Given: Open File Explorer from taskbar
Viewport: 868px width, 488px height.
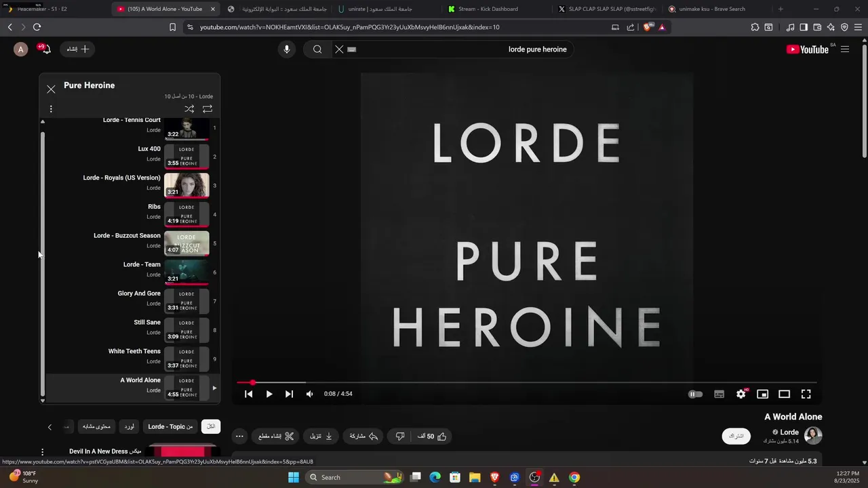Looking at the screenshot, I should coord(475,477).
